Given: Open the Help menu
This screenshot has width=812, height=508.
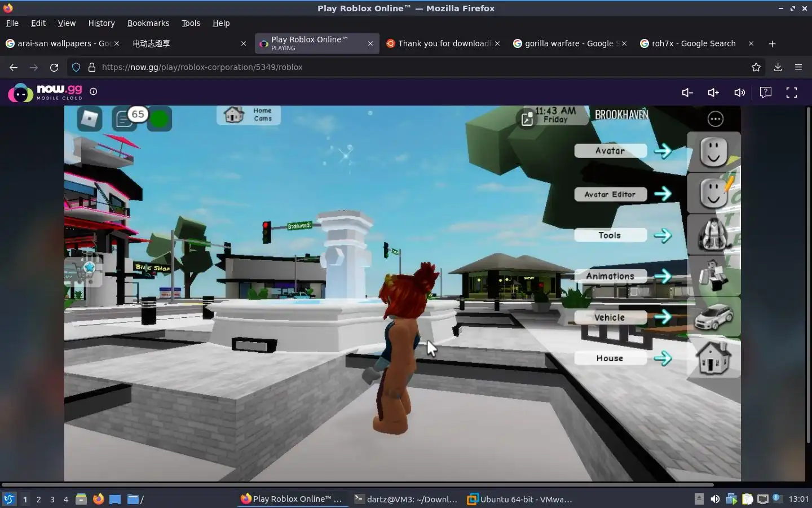Looking at the screenshot, I should click(221, 23).
